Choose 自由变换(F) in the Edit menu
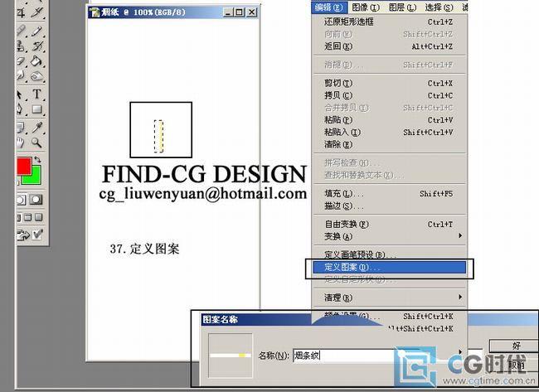 [389, 225]
